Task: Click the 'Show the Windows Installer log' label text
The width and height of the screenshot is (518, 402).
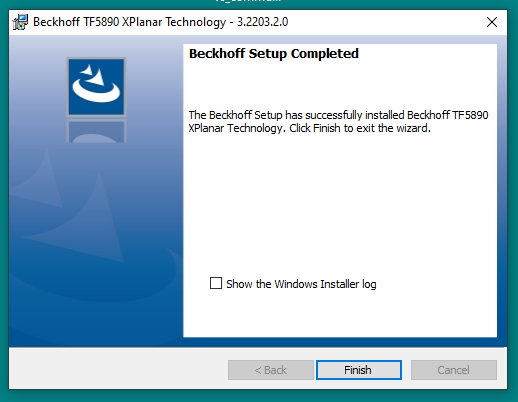Action: [301, 284]
